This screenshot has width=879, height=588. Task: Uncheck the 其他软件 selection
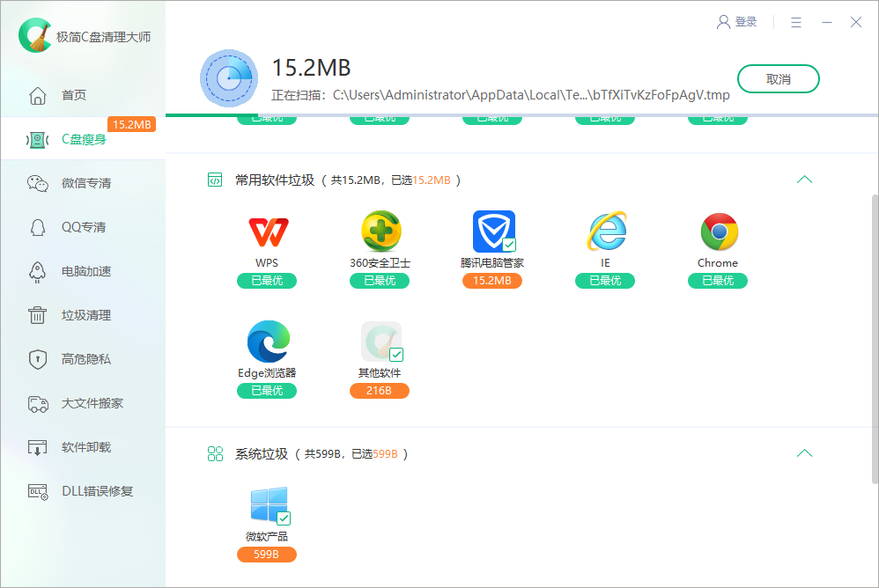(395, 355)
